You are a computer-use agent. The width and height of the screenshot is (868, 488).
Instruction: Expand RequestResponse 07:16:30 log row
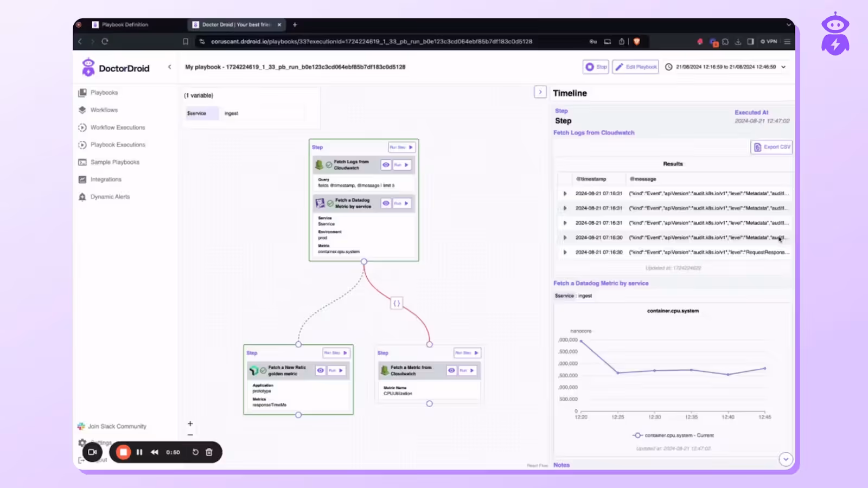pos(565,252)
